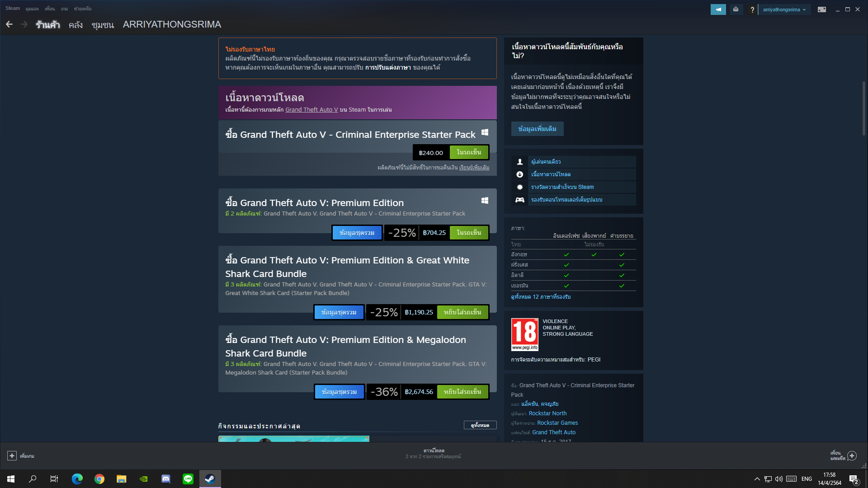Switch to the คลัง library tab
The width and height of the screenshot is (868, 488).
[75, 25]
